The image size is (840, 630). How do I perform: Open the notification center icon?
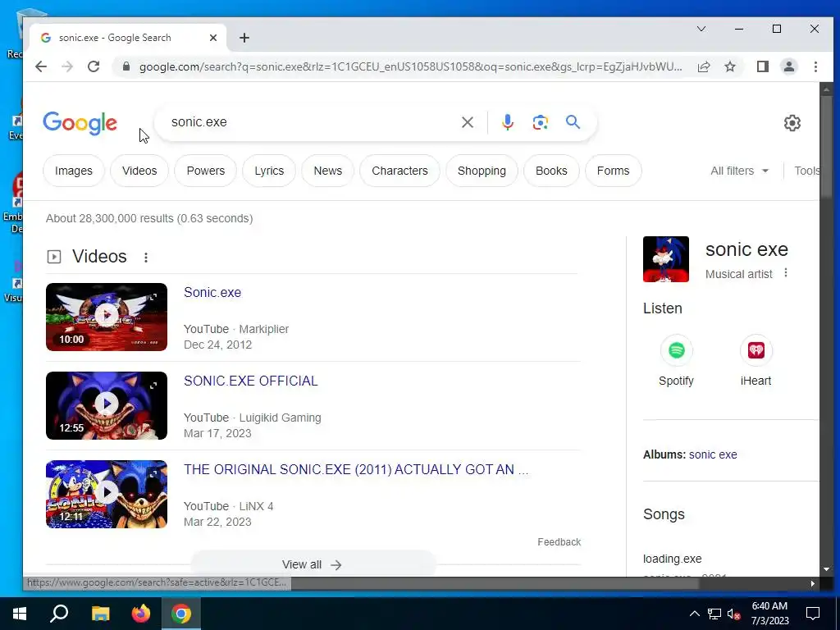(x=813, y=614)
